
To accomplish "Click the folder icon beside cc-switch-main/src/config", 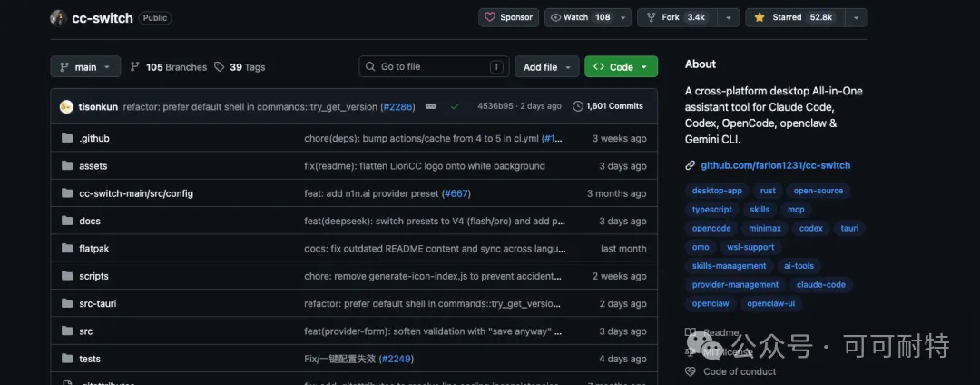I will pos(67,193).
